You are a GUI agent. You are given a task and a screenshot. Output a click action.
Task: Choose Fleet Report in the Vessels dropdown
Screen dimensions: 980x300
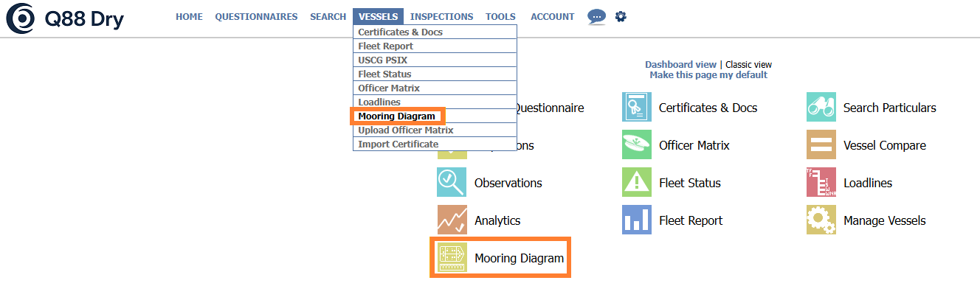coord(385,46)
